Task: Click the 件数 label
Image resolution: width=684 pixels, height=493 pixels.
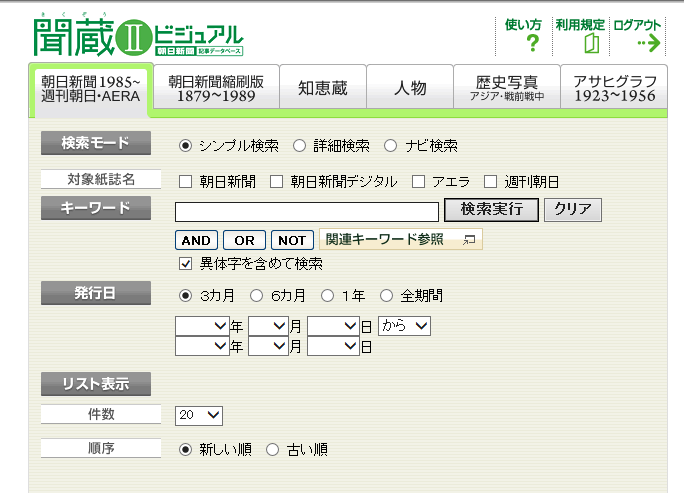Action: pyautogui.click(x=101, y=414)
